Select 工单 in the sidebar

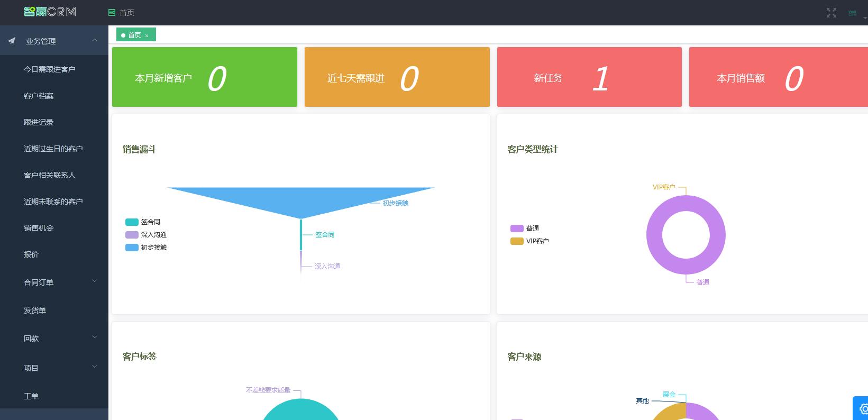tap(31, 396)
